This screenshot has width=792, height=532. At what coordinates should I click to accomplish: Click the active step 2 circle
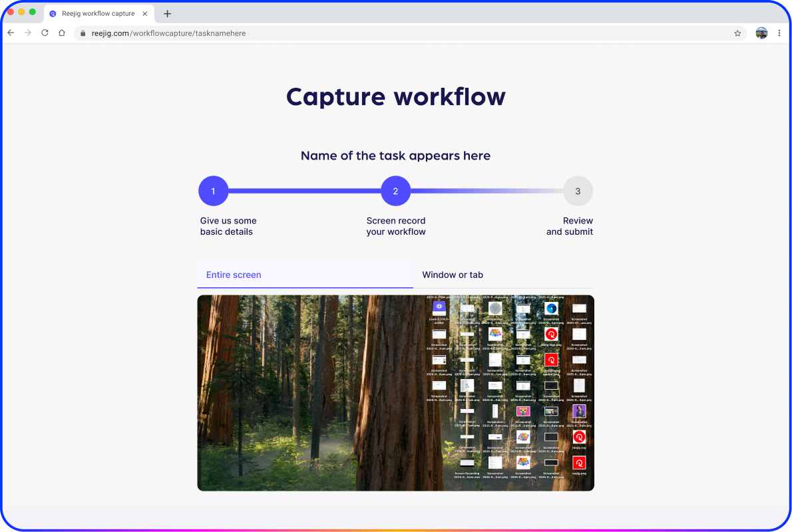tap(395, 191)
